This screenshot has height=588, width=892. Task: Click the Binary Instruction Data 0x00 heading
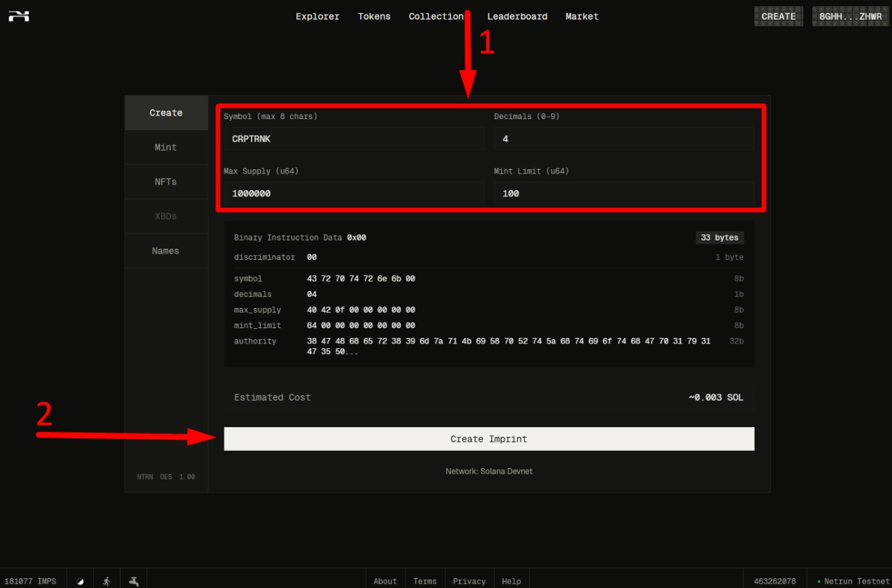(x=300, y=238)
